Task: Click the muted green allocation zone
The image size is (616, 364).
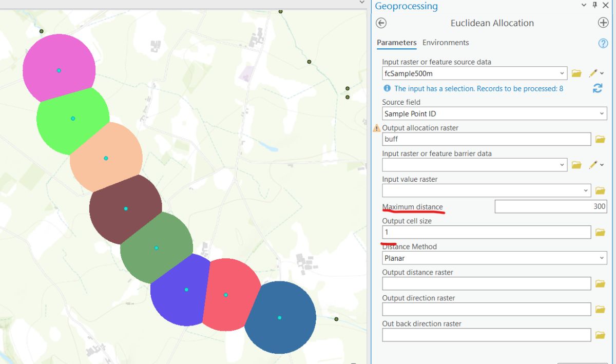Action: (157, 247)
